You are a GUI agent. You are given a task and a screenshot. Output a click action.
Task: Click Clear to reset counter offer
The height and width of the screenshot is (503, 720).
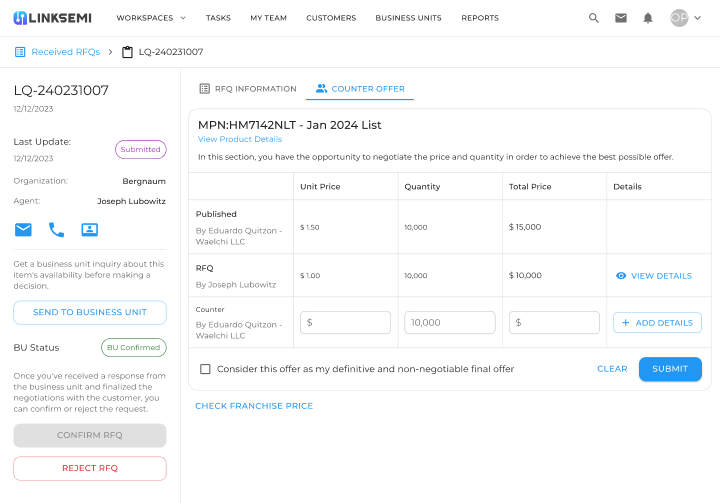click(x=612, y=369)
